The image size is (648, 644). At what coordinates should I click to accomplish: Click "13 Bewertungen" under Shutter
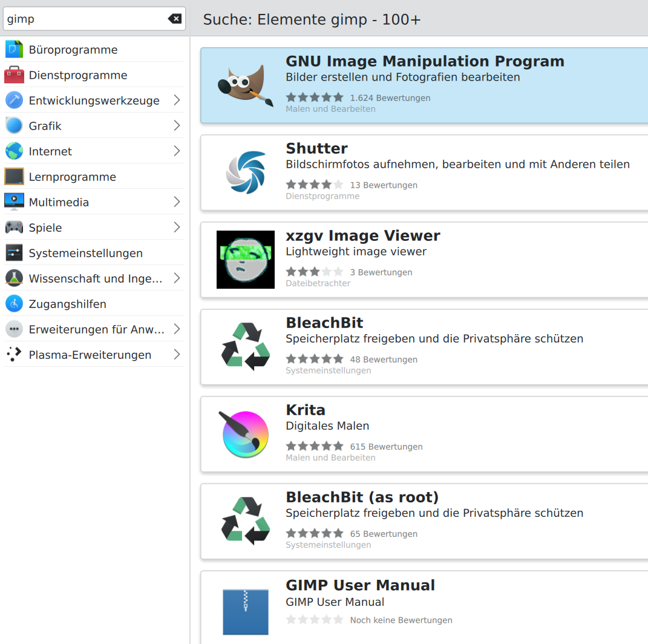384,185
